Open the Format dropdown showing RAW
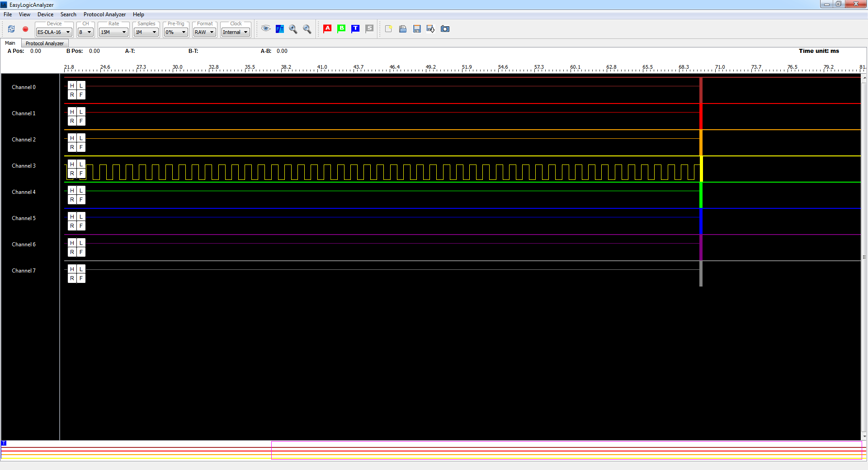 click(x=204, y=32)
